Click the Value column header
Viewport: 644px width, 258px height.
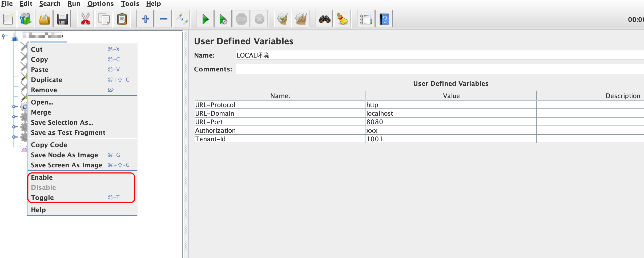tap(451, 96)
